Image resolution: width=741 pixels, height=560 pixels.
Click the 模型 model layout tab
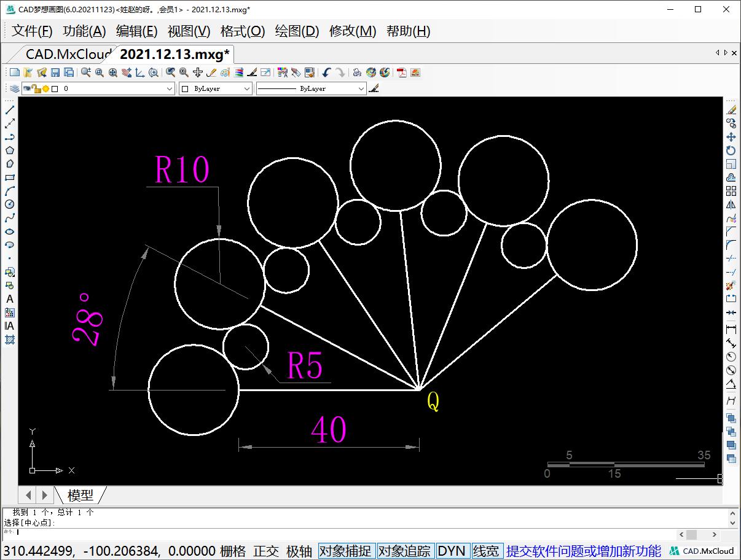click(x=80, y=495)
